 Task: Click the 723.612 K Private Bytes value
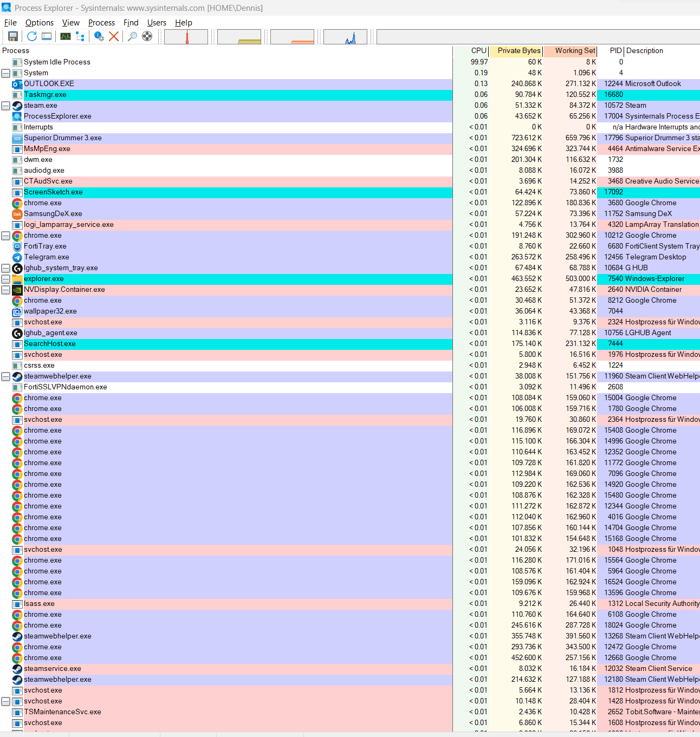pos(526,138)
